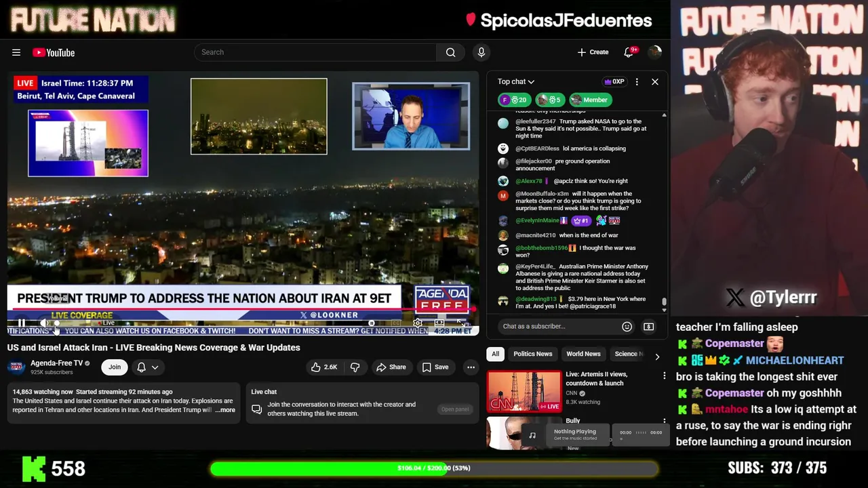Open options for the Artemis II video

[x=665, y=375]
